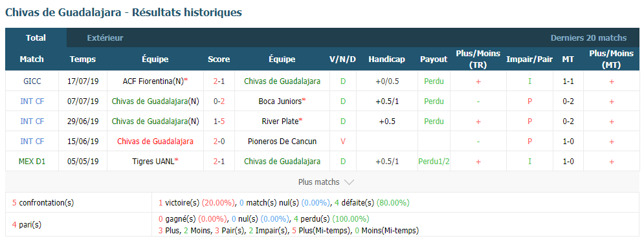Click the INT CF link dated 07/07/19

click(32, 101)
